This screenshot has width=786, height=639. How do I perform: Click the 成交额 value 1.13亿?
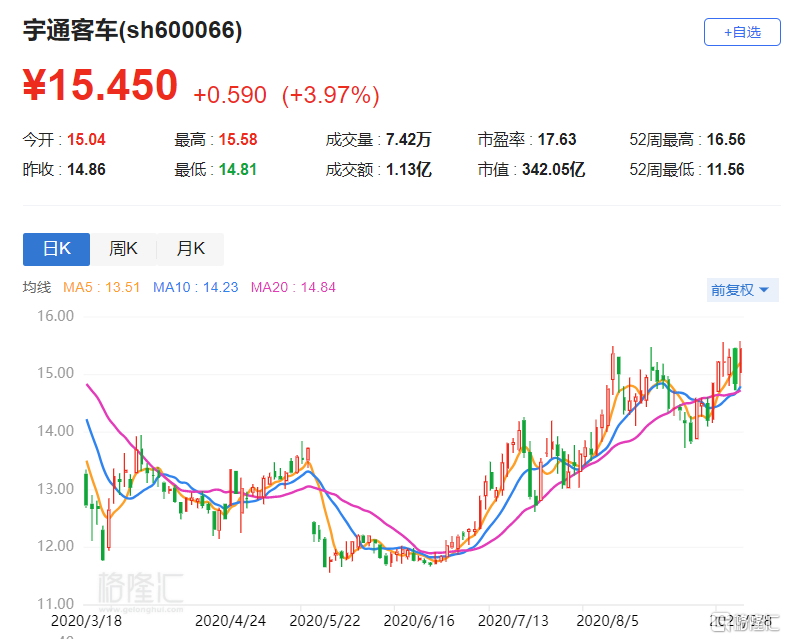[409, 169]
